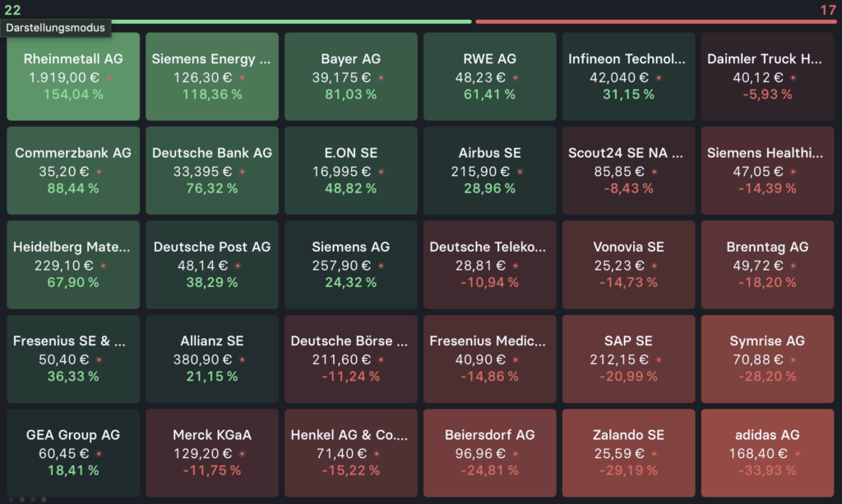
Task: Select the Airbus SE tile
Action: coord(489,171)
